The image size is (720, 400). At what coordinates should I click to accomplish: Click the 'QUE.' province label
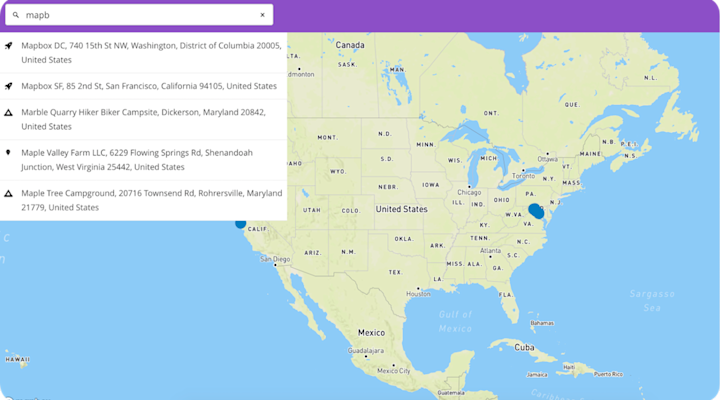point(572,105)
